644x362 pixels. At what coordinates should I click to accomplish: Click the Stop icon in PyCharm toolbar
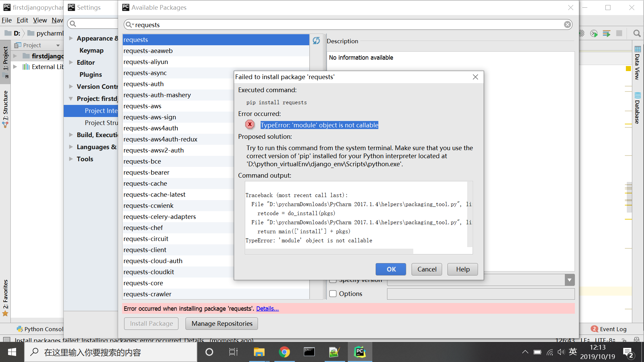point(619,33)
